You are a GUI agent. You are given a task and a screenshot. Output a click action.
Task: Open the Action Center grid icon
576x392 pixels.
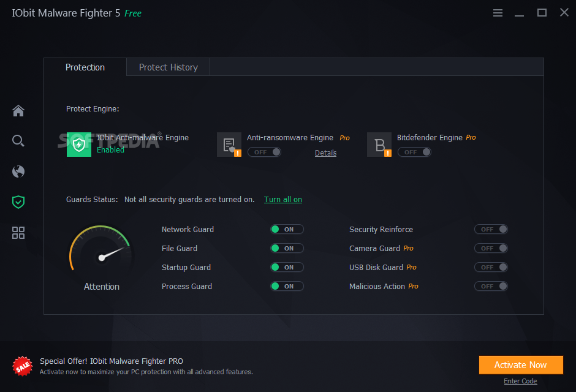click(18, 233)
